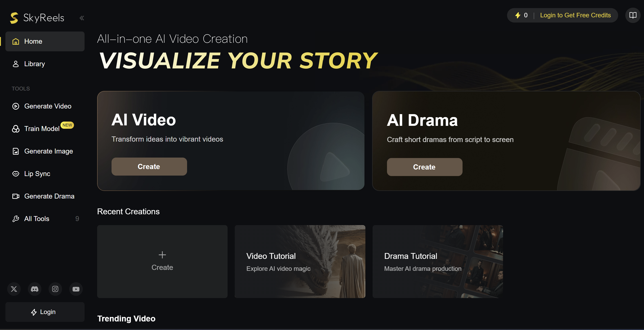The height and width of the screenshot is (330, 644).
Task: Open the Lip Sync tool
Action: click(x=45, y=174)
